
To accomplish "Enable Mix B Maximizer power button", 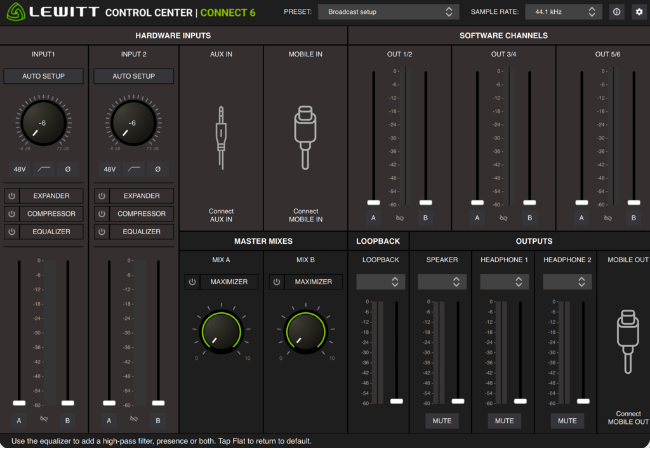I will click(276, 282).
